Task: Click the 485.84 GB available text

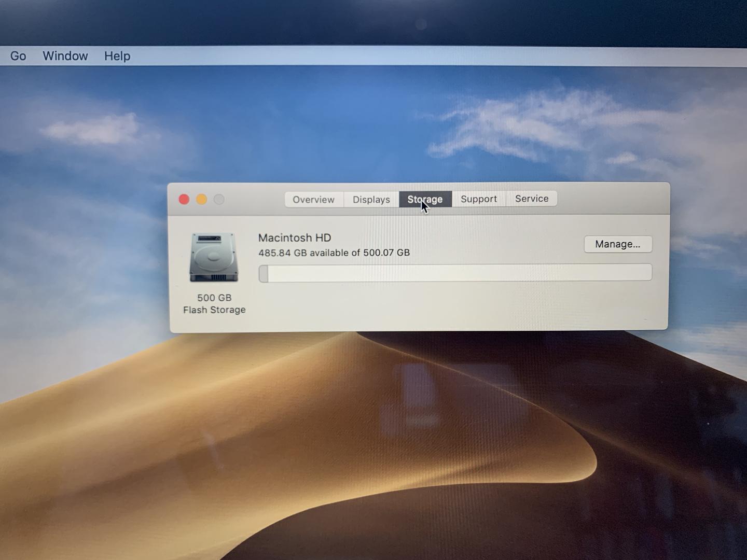Action: [x=334, y=253]
